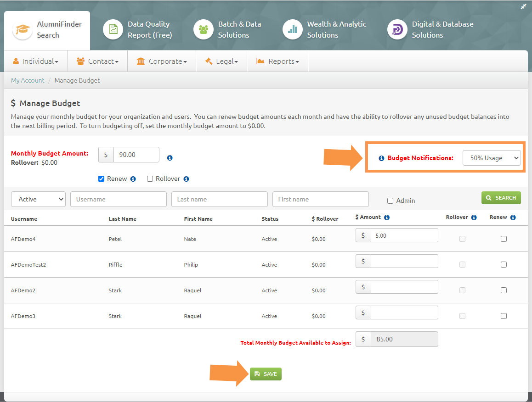The image size is (532, 402).
Task: Toggle the Rollover box for AFDemo4
Action: (462, 239)
